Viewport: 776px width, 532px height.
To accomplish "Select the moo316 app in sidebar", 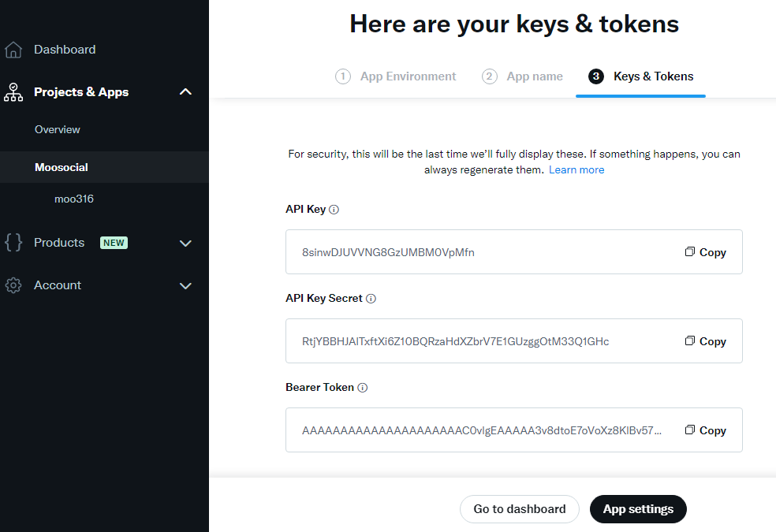I will tap(74, 199).
